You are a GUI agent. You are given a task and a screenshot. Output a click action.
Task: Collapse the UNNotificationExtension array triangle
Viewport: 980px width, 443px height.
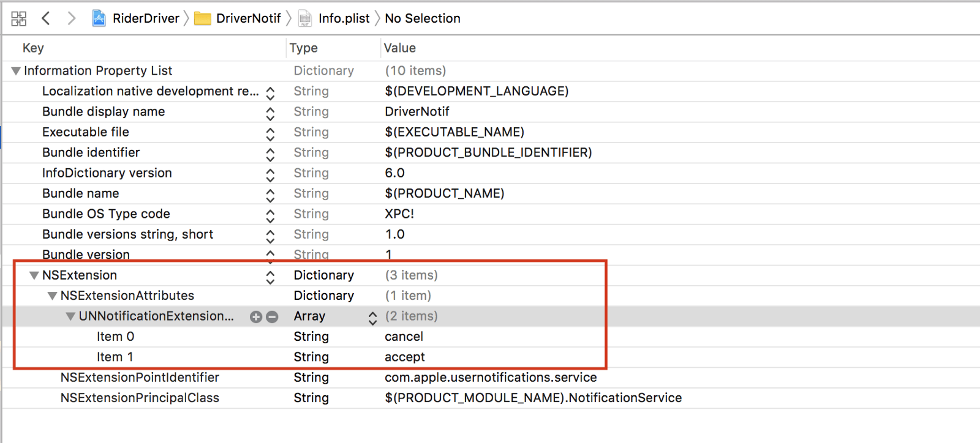pos(71,316)
